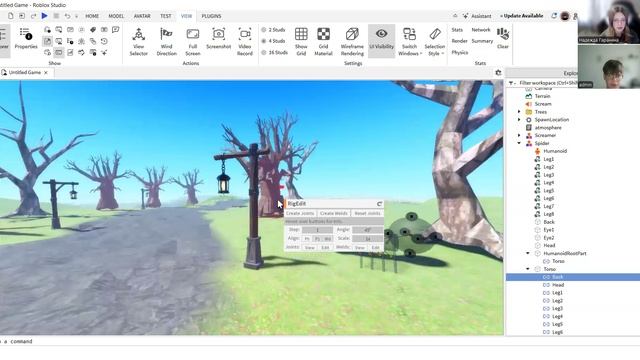Collapse the Torso node

[x=528, y=269]
